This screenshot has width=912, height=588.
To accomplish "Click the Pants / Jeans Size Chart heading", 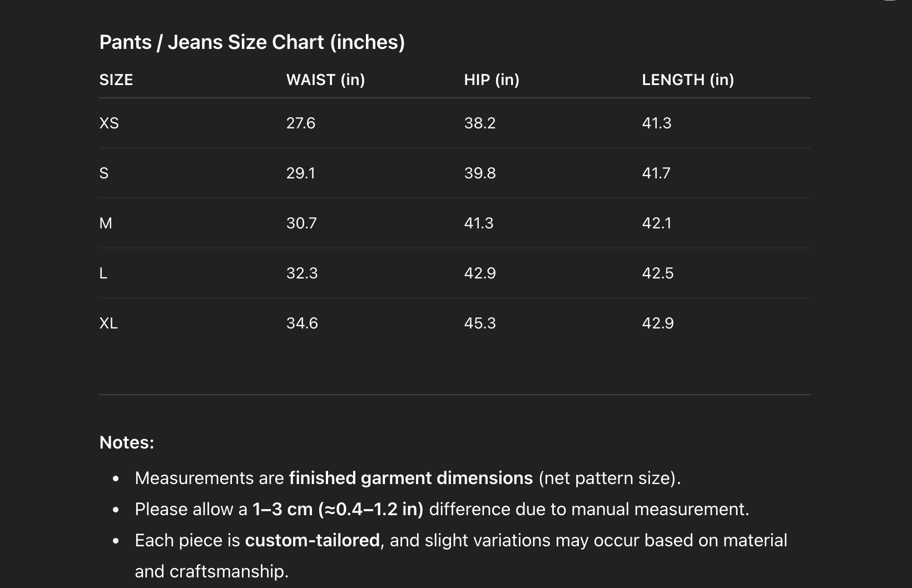I will (252, 42).
